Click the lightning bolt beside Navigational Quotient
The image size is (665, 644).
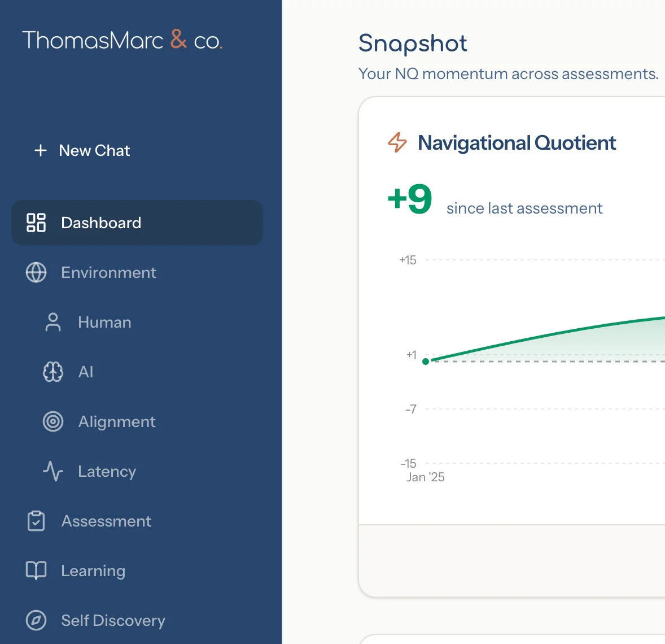click(x=397, y=143)
